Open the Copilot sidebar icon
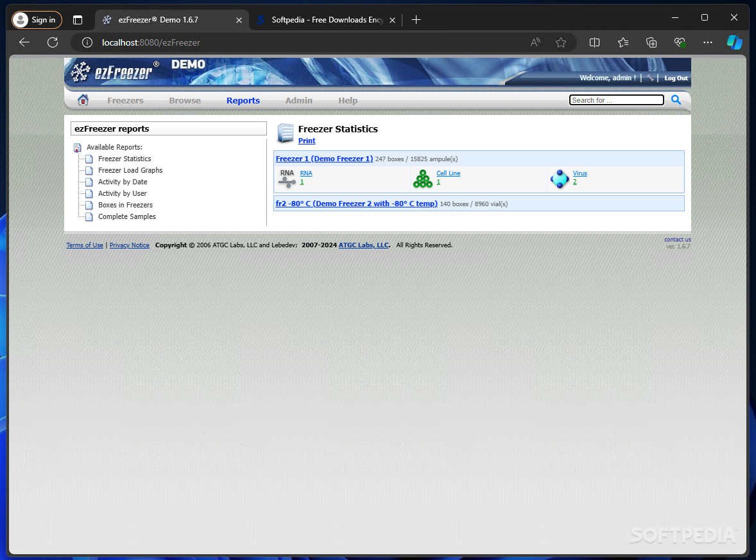Screen dimensions: 756x560 735,42
